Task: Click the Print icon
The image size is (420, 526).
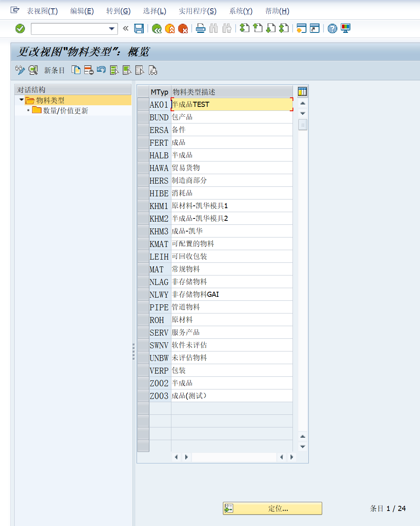Action: 201,28
